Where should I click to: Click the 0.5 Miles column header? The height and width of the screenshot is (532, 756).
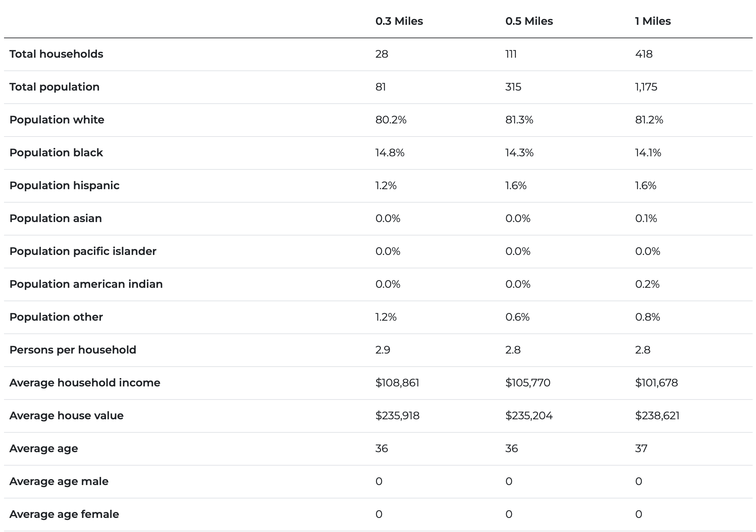coord(529,21)
